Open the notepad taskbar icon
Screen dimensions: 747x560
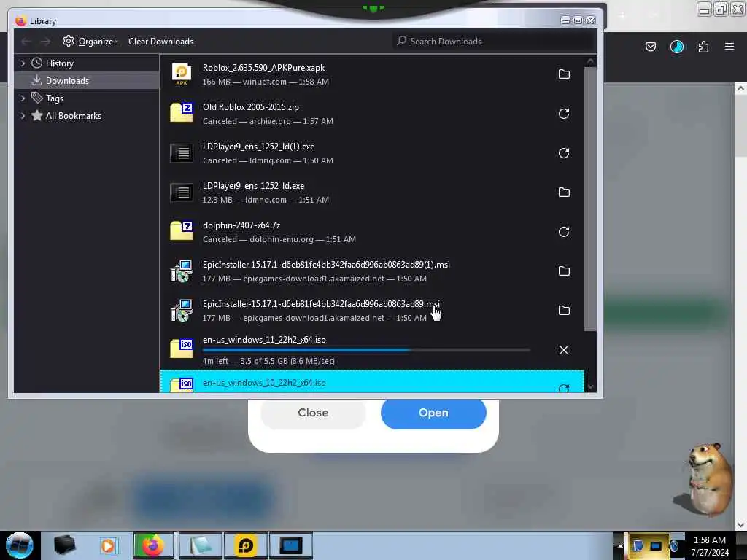click(x=200, y=545)
